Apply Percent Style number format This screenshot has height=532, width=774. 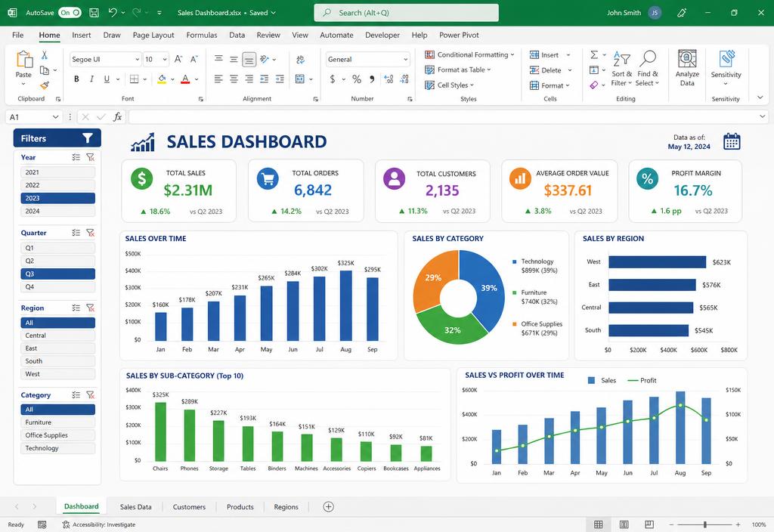click(357, 79)
